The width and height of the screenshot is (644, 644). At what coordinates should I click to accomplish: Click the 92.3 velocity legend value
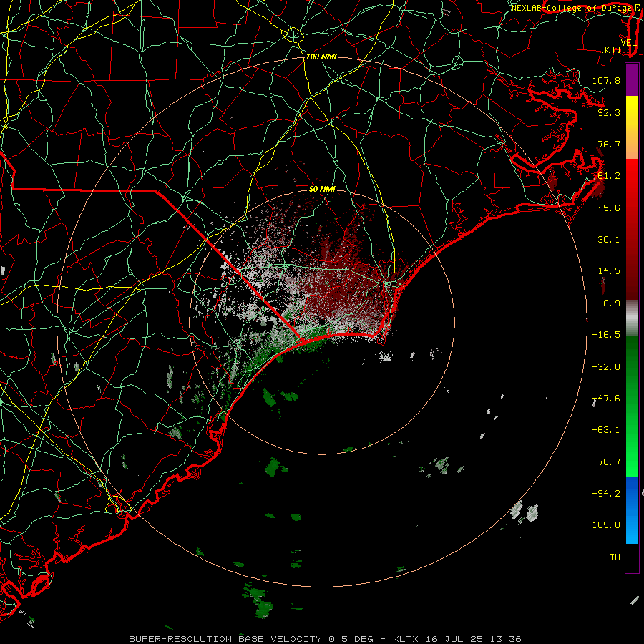pos(609,112)
